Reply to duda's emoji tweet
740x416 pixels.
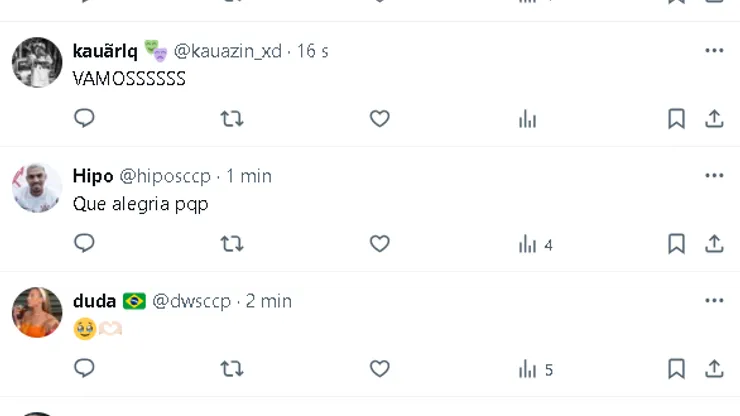click(84, 368)
